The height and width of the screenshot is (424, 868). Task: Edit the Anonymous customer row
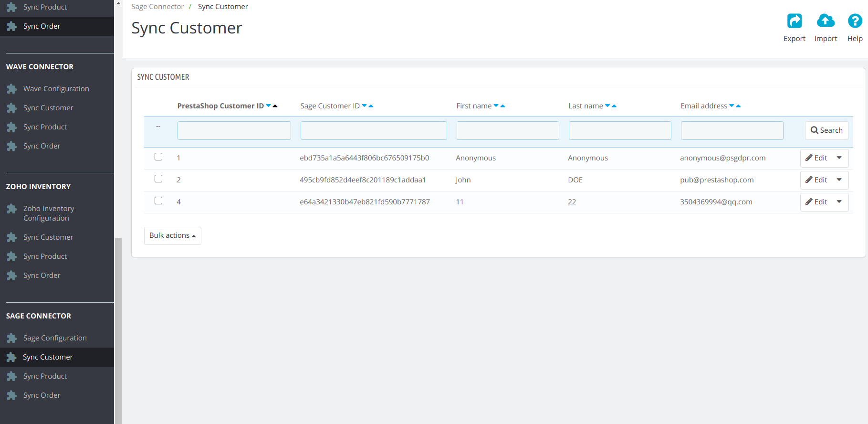[x=816, y=158]
